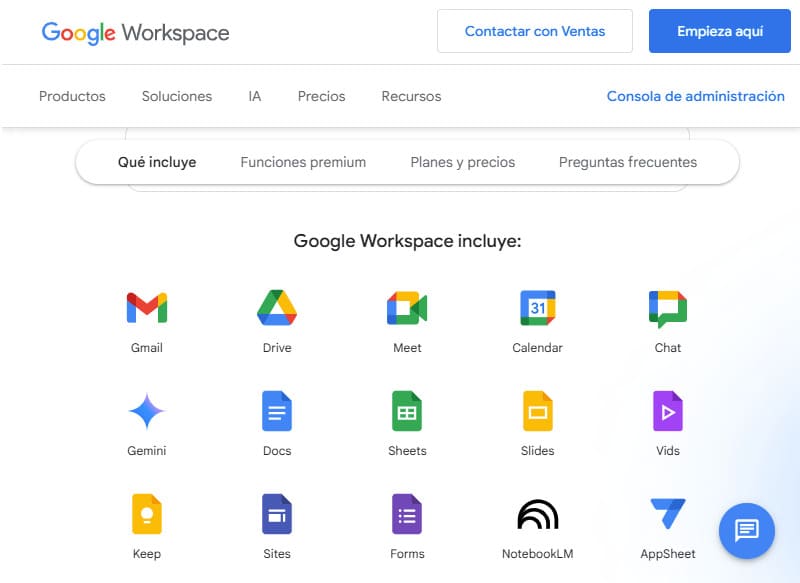Open Google Docs
The width and height of the screenshot is (800, 583).
pos(276,411)
